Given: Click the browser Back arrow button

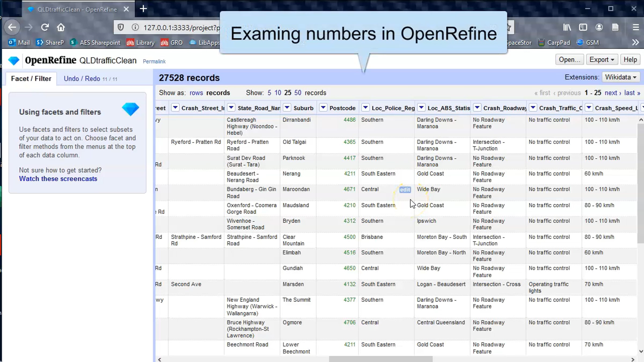Looking at the screenshot, I should [x=12, y=27].
